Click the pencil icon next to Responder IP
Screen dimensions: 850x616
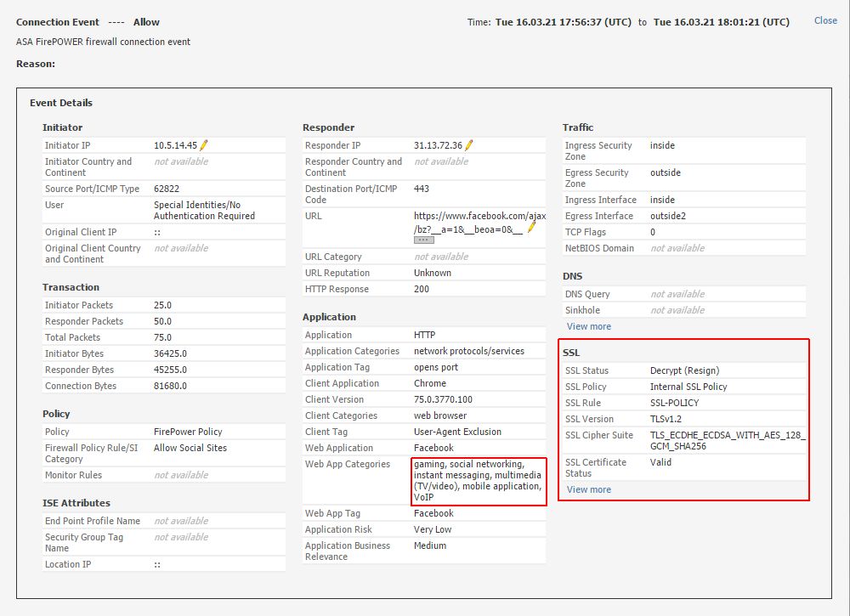[x=469, y=145]
